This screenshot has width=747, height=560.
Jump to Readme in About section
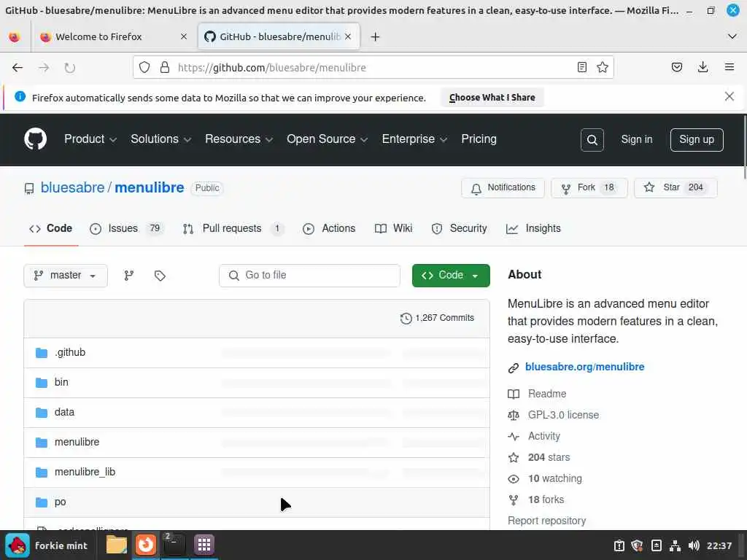point(538,394)
